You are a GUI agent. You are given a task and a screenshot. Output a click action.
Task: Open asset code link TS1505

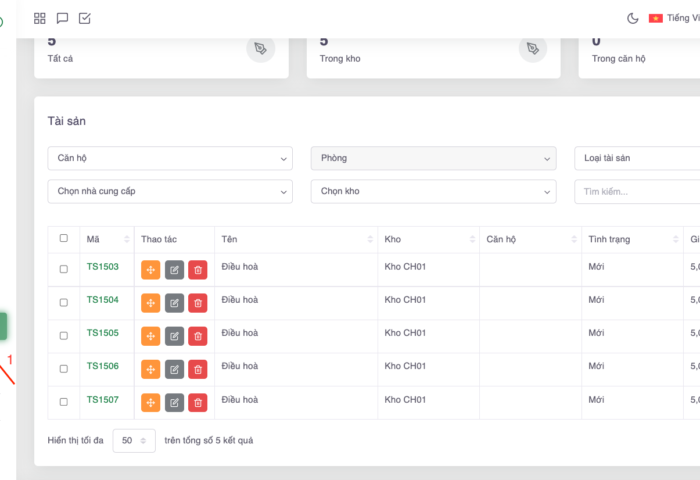[102, 333]
